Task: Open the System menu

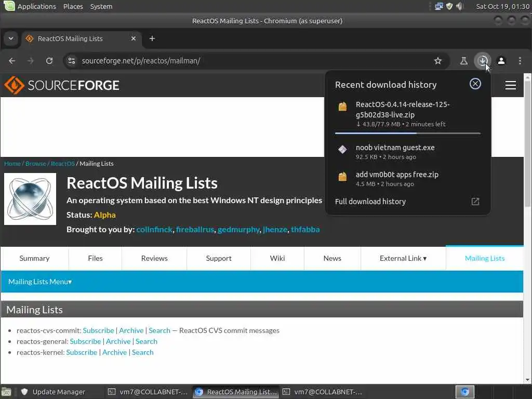Action: [x=101, y=6]
